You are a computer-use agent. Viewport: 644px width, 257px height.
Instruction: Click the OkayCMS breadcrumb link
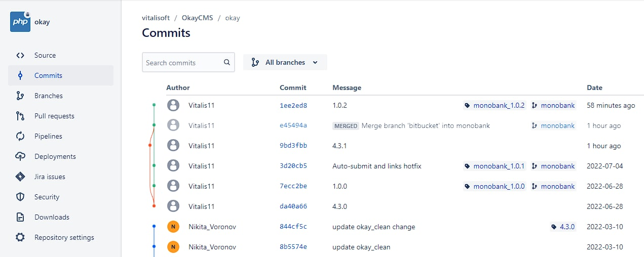click(197, 18)
